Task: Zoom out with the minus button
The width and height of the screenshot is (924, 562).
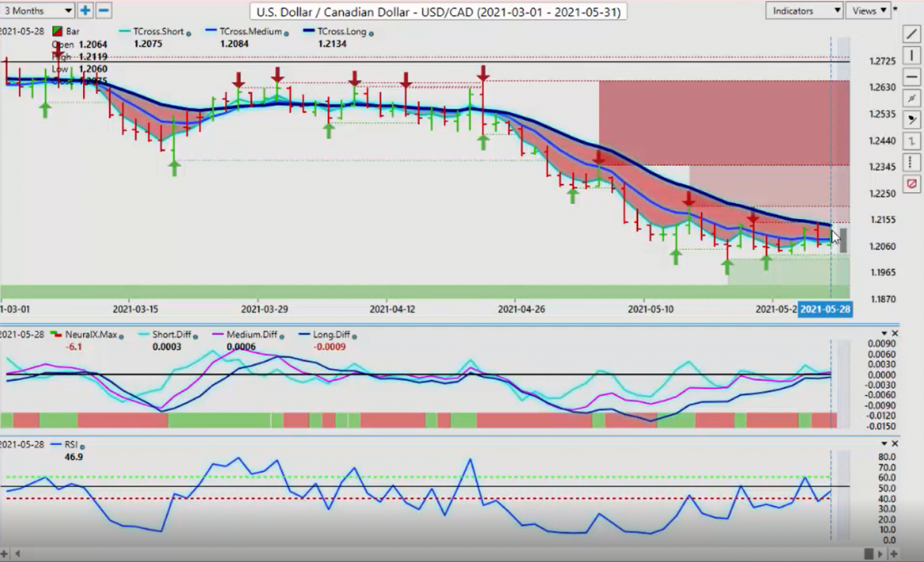Action: click(104, 11)
